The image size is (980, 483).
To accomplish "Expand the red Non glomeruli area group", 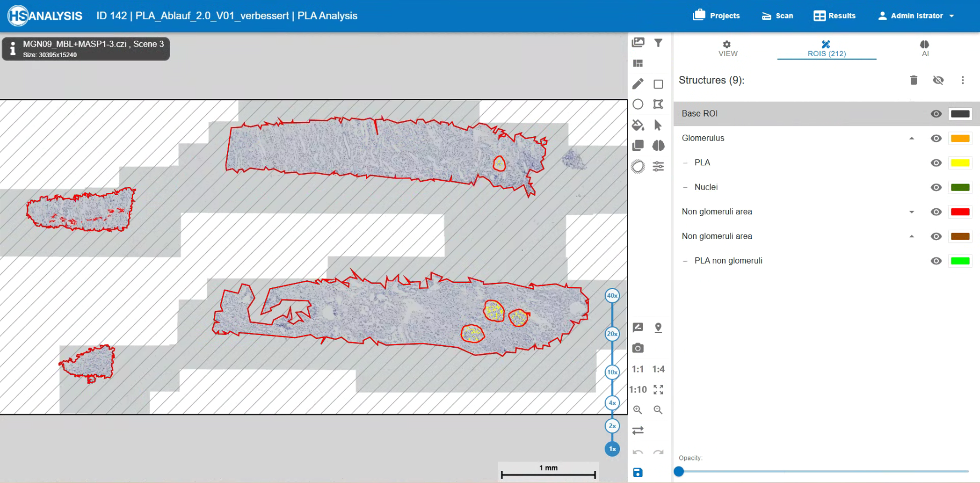I will click(x=911, y=212).
